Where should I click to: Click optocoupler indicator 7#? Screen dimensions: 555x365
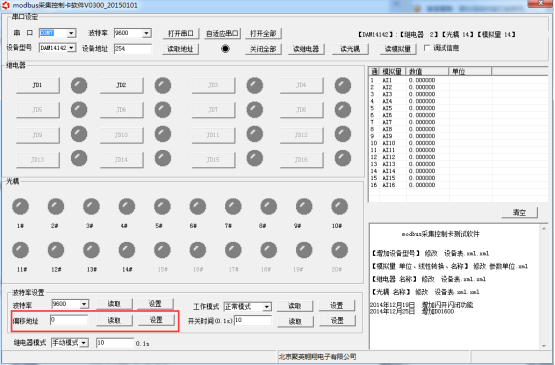pyautogui.click(x=233, y=206)
